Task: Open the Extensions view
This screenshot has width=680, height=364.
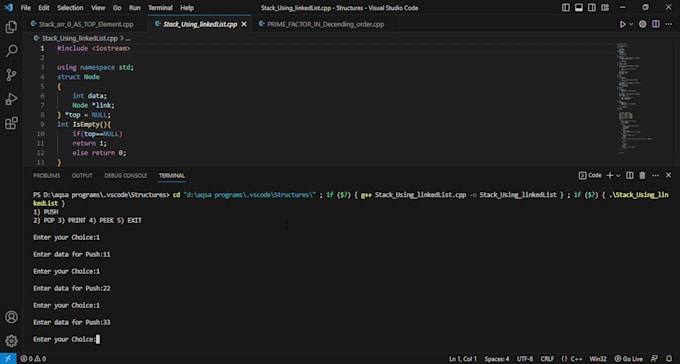Action: click(11, 123)
